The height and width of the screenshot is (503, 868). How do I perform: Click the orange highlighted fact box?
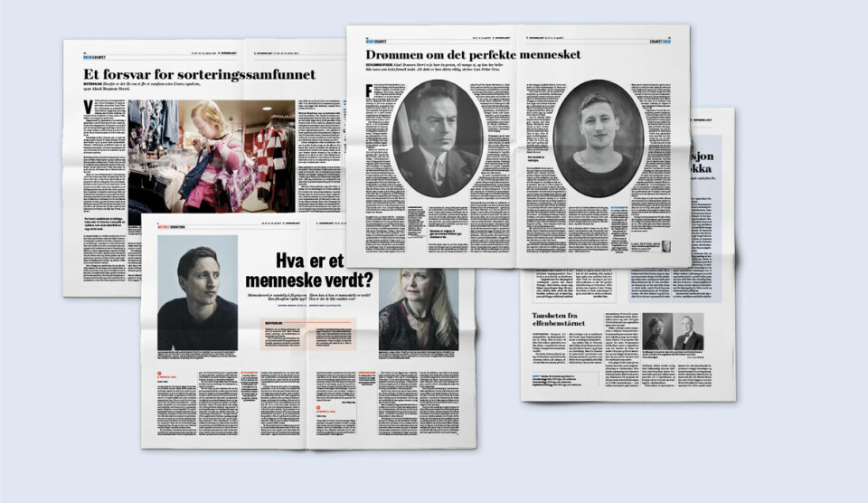pos(308,334)
